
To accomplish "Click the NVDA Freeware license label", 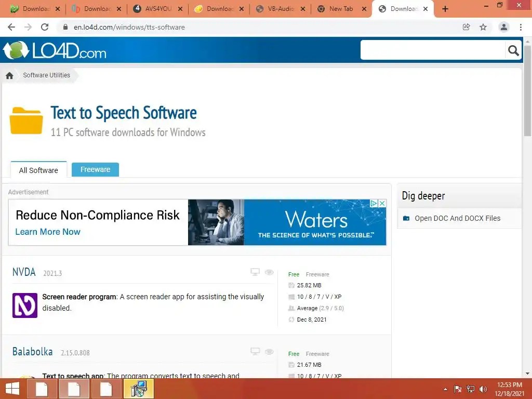I will coord(317,274).
